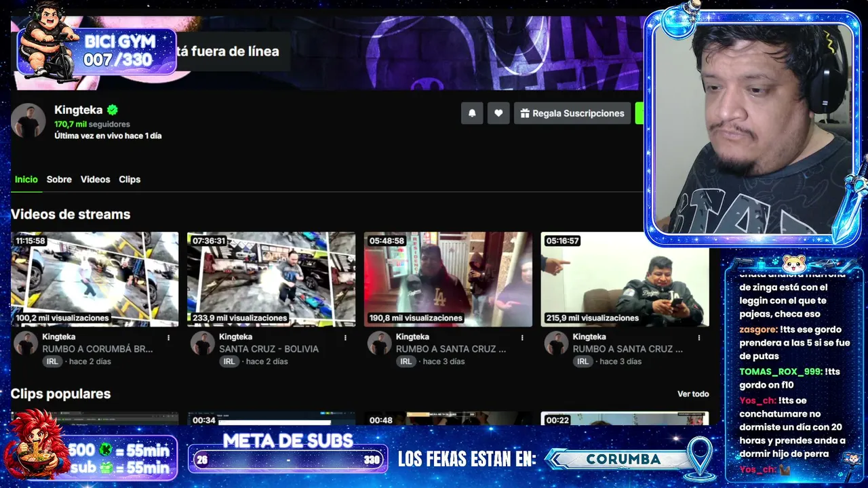The height and width of the screenshot is (488, 868).
Task: Click the green verified badge beside Kingteka
Action: [x=113, y=110]
